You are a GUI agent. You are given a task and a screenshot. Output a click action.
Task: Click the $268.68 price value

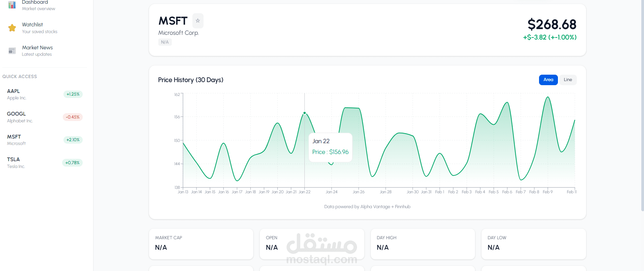(x=552, y=24)
